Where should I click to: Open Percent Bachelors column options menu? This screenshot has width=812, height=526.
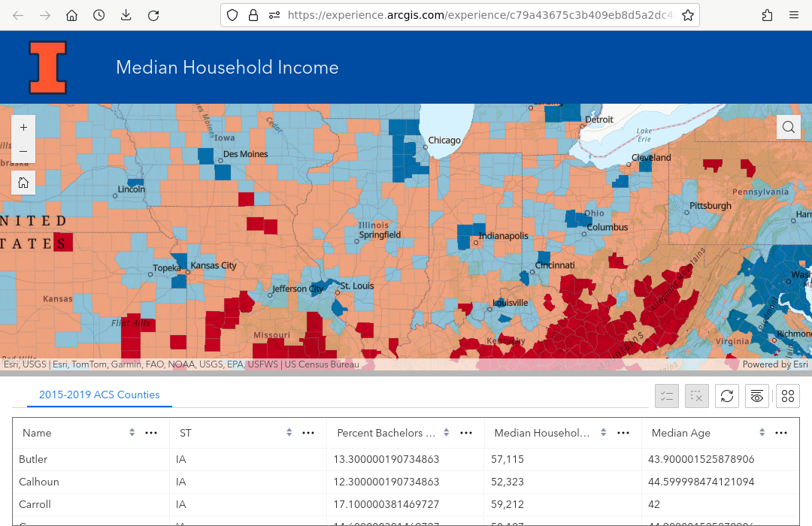click(466, 433)
